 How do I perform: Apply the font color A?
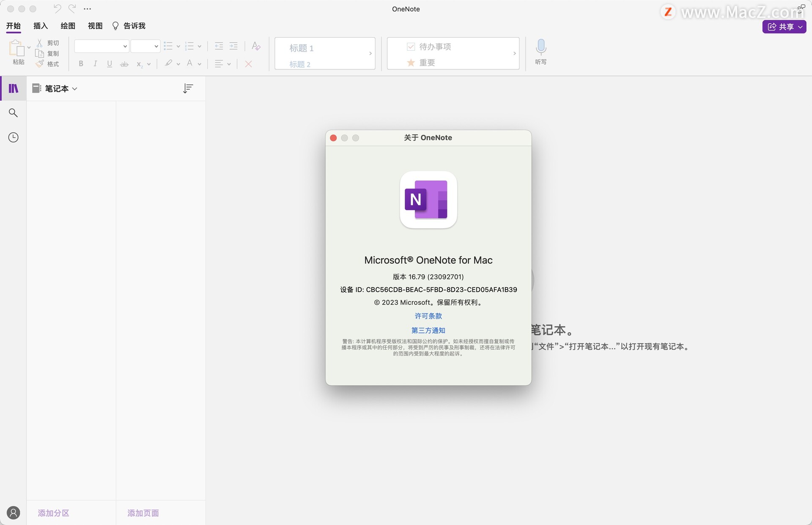point(190,63)
